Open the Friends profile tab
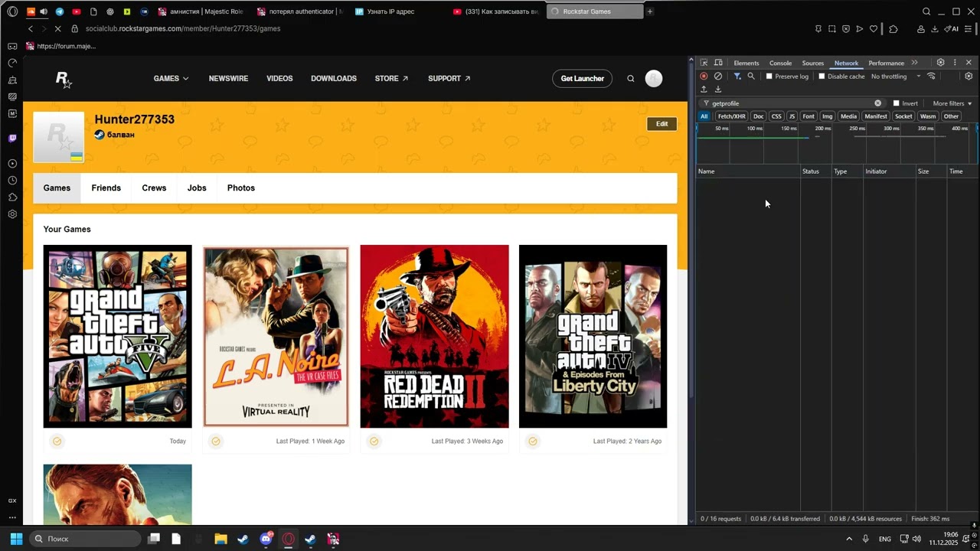 pos(106,188)
